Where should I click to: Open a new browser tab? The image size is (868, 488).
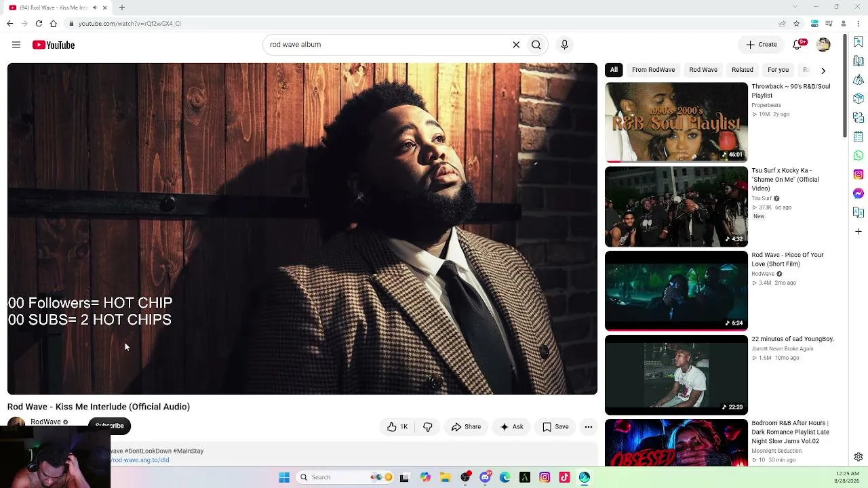[x=122, y=7]
